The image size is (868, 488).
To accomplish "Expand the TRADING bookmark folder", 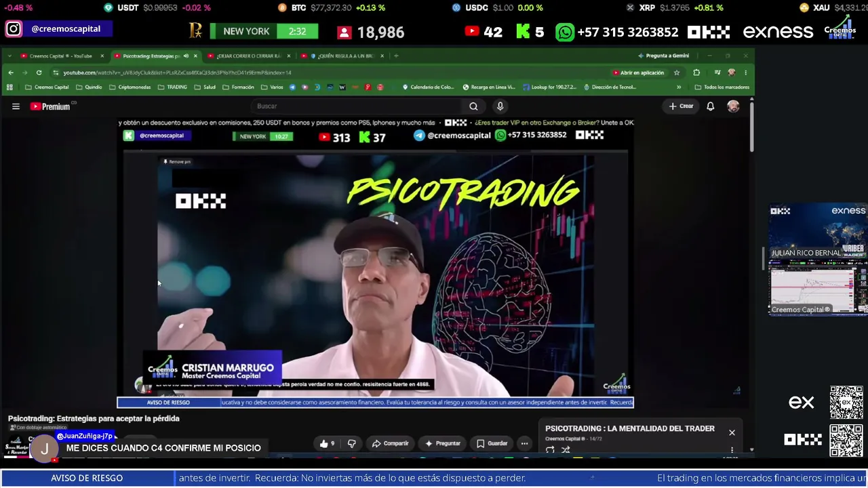I will (172, 87).
